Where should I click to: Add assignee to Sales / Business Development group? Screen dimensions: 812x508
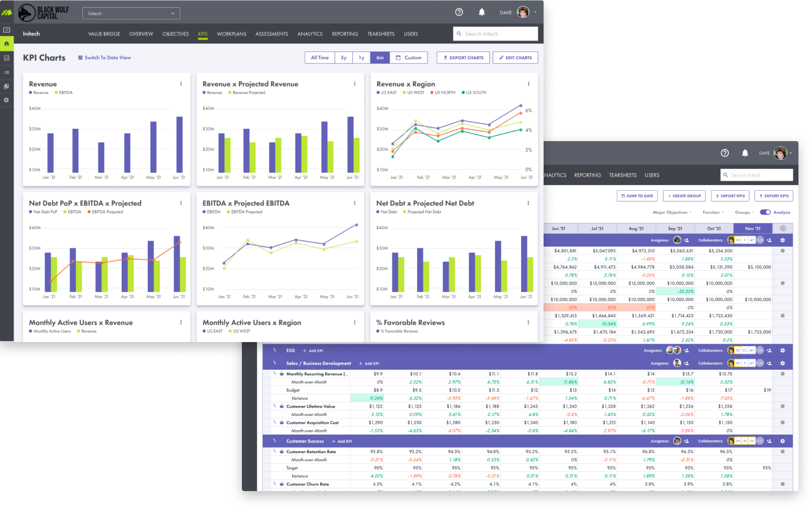(686, 364)
